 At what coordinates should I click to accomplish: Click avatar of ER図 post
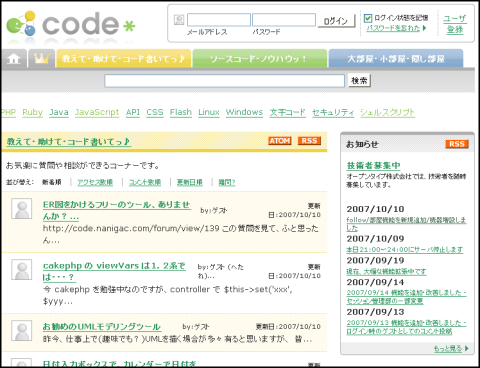(x=22, y=209)
